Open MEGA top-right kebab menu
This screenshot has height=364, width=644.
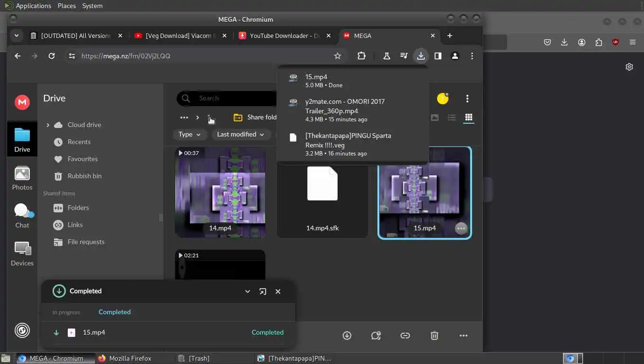(467, 98)
